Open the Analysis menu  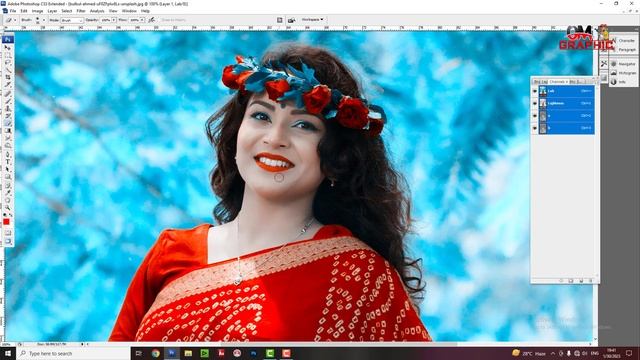pyautogui.click(x=97, y=11)
